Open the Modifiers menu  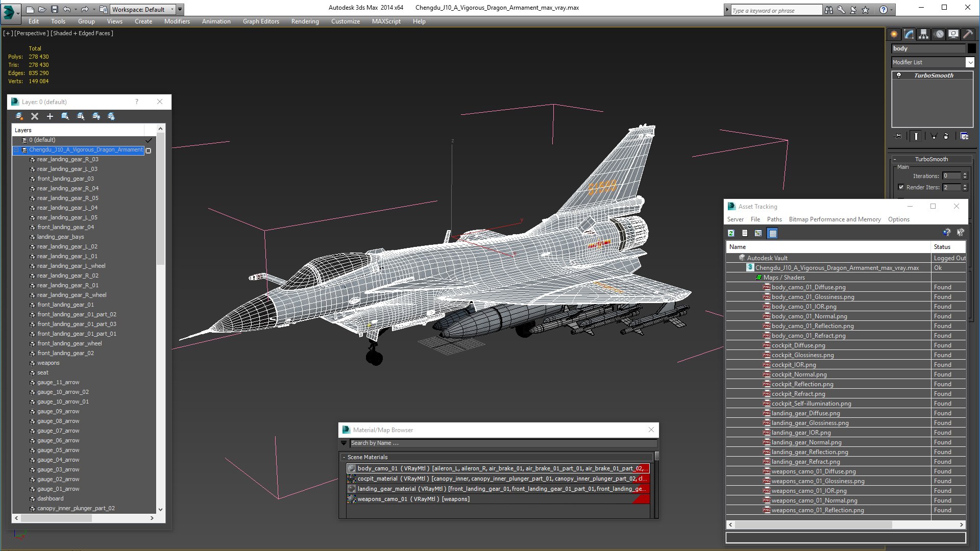pos(177,21)
